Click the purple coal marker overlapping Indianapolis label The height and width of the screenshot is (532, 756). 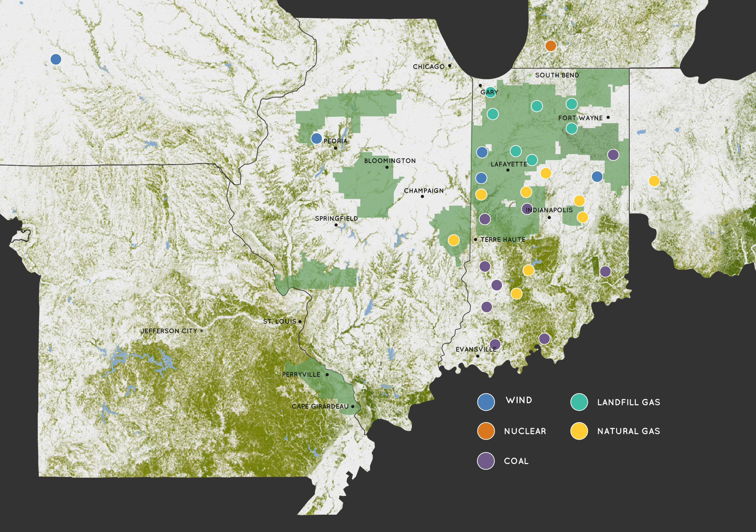(527, 209)
